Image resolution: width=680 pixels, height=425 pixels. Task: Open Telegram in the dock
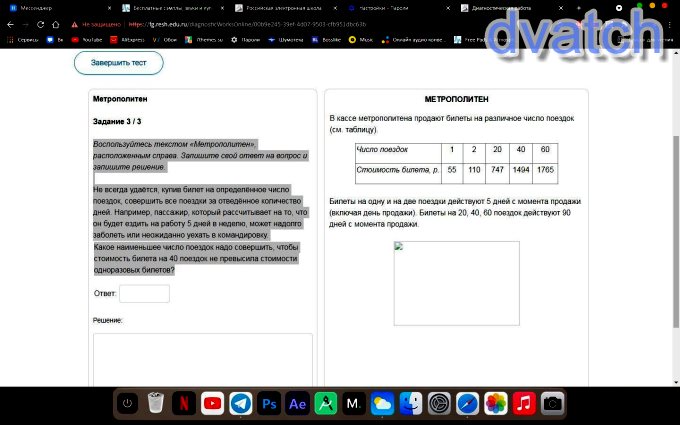[x=240, y=403]
